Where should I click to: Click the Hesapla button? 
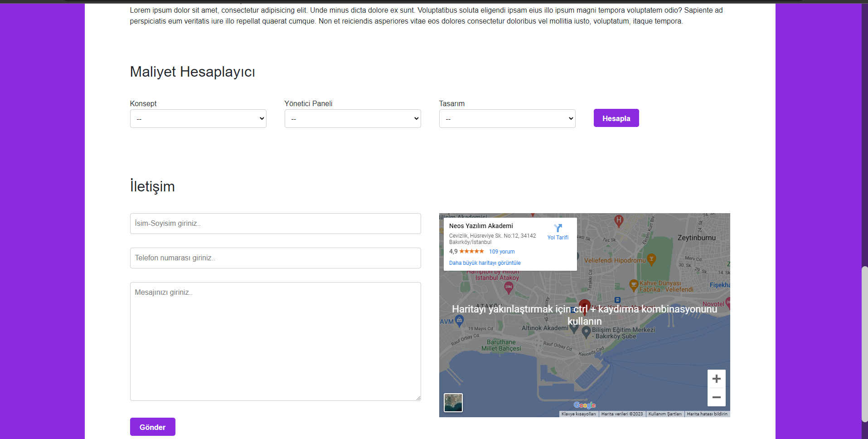pos(616,118)
